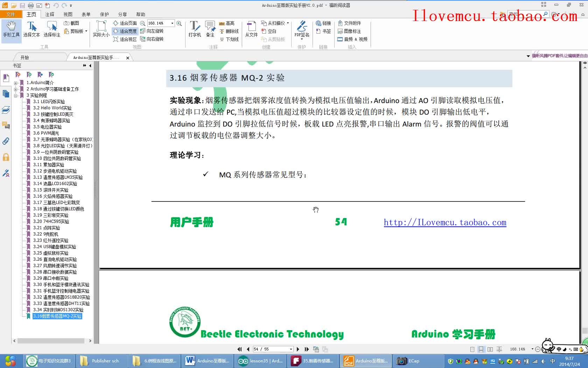The width and height of the screenshot is (588, 368).
Task: Click Fit Visible (适合视区)
Action: tap(125, 39)
